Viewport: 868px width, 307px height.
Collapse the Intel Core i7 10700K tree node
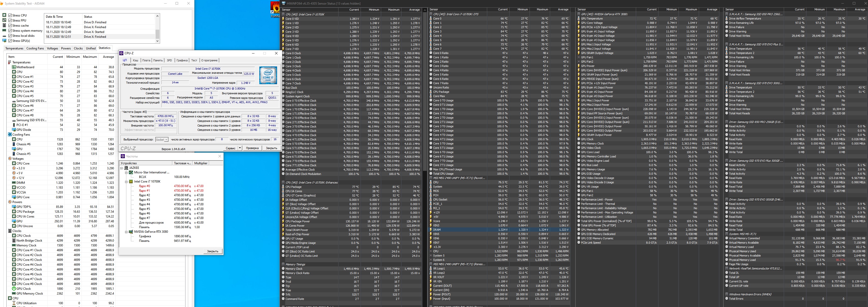pyautogui.click(x=126, y=182)
